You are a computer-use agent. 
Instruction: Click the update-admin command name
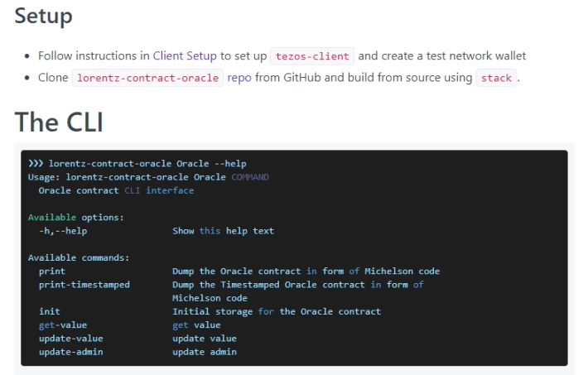(x=71, y=352)
